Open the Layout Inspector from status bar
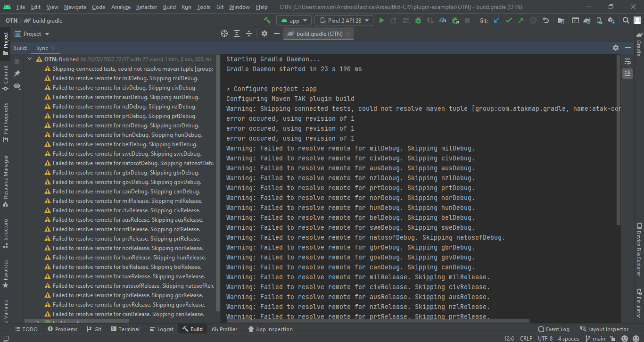The width and height of the screenshot is (644, 342). pyautogui.click(x=608, y=329)
